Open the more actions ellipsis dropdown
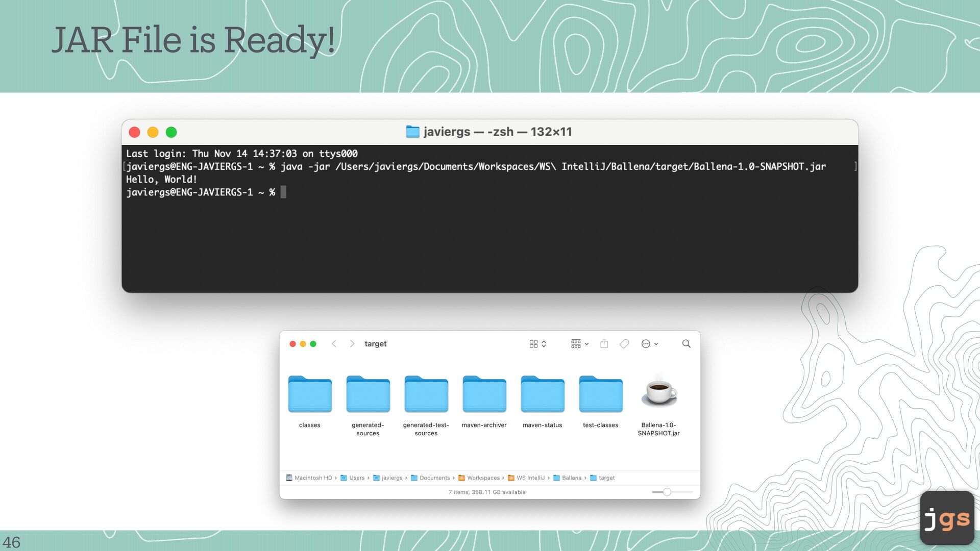The height and width of the screenshot is (551, 980). tap(649, 344)
